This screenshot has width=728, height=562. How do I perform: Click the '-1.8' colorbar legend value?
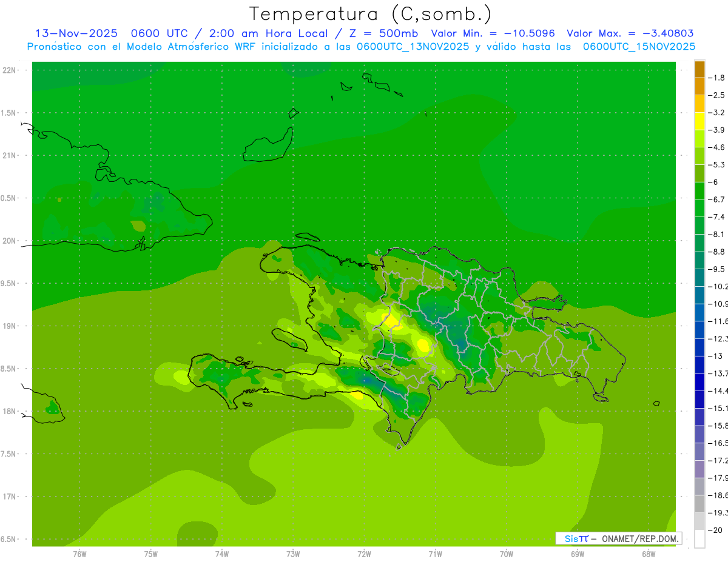pos(717,78)
